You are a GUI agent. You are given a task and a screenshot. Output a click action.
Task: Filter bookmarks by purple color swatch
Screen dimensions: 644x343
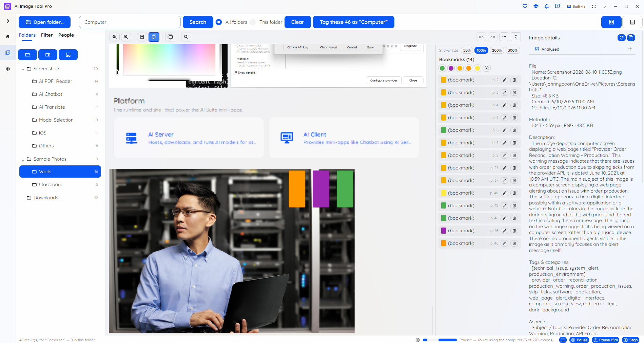(451, 68)
